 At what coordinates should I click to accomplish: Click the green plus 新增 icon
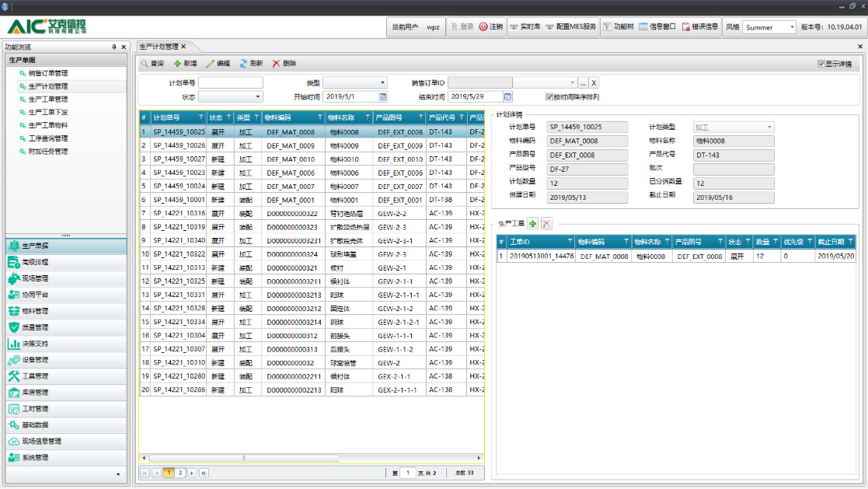tap(177, 63)
